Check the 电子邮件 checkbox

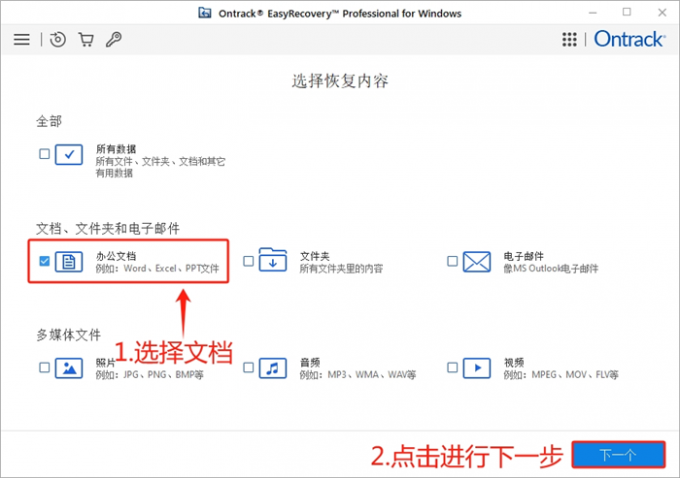pos(452,261)
